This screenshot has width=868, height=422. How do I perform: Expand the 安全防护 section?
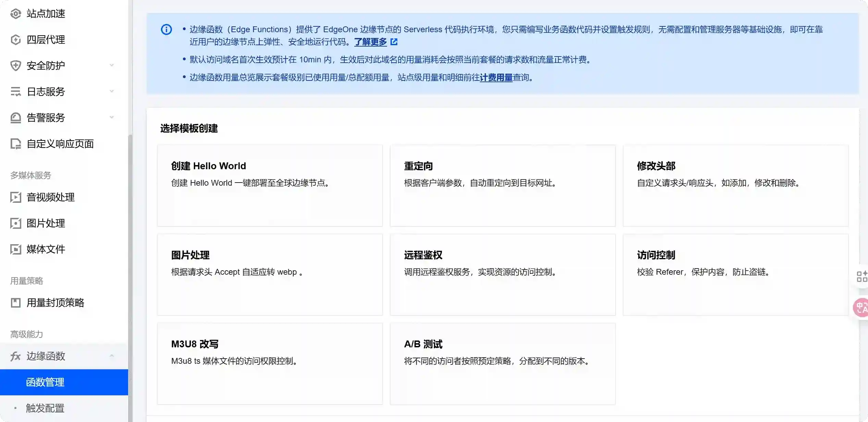pos(112,65)
